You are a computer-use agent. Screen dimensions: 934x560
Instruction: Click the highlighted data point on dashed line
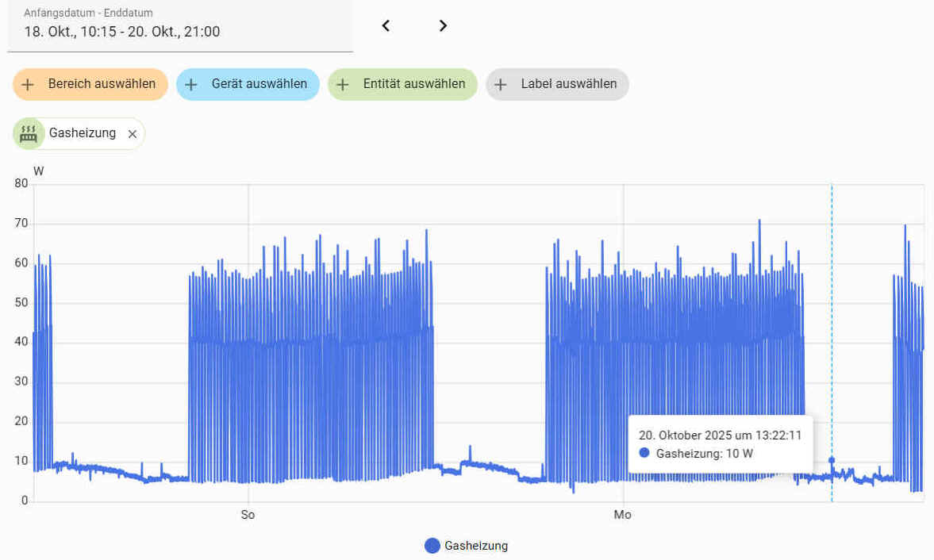(832, 460)
